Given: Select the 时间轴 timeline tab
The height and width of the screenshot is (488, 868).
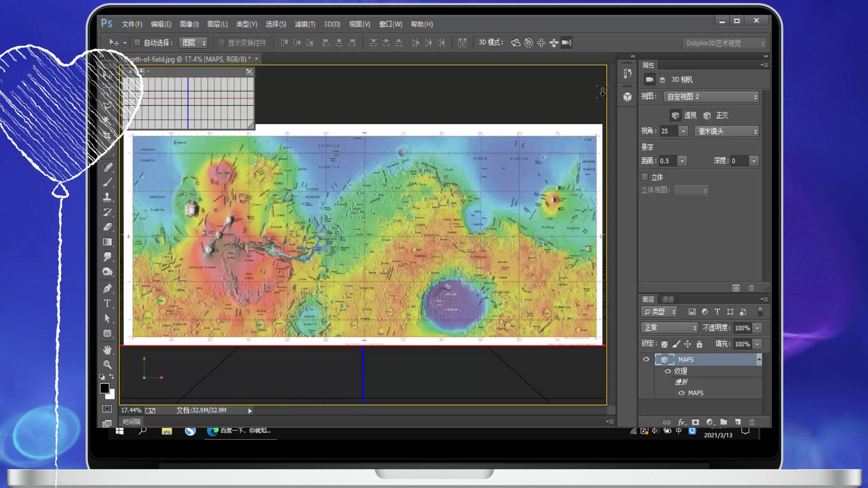Looking at the screenshot, I should [132, 422].
